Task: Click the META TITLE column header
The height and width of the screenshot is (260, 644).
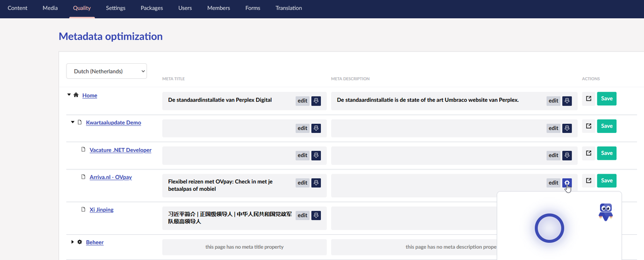Action: coord(173,79)
